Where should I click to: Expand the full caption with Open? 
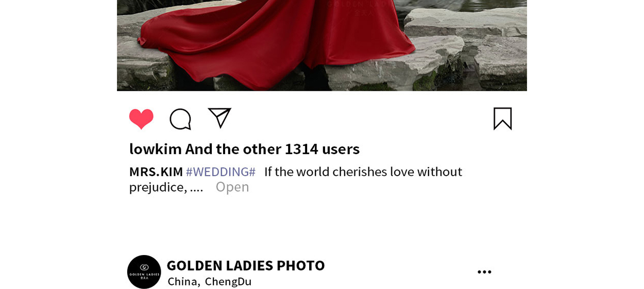(x=232, y=186)
